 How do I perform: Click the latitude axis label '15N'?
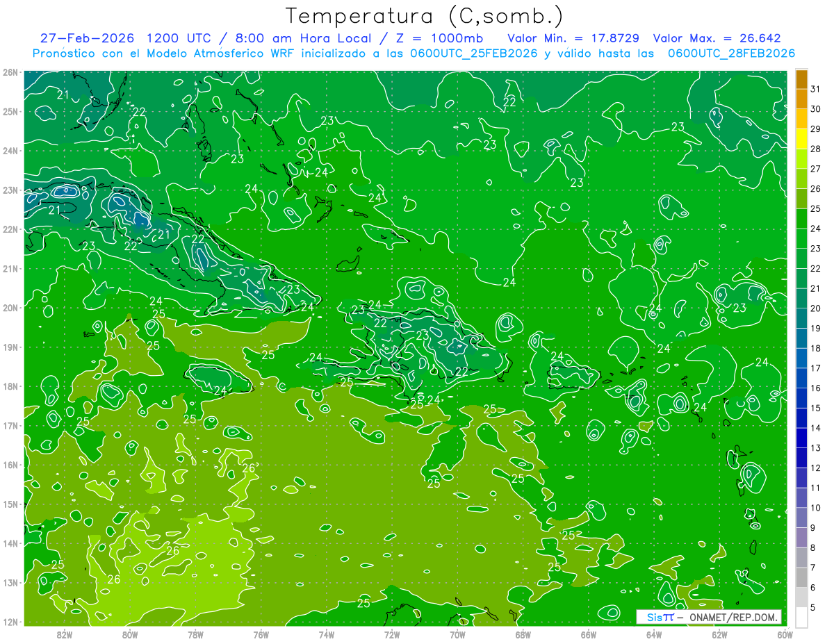pyautogui.click(x=10, y=504)
